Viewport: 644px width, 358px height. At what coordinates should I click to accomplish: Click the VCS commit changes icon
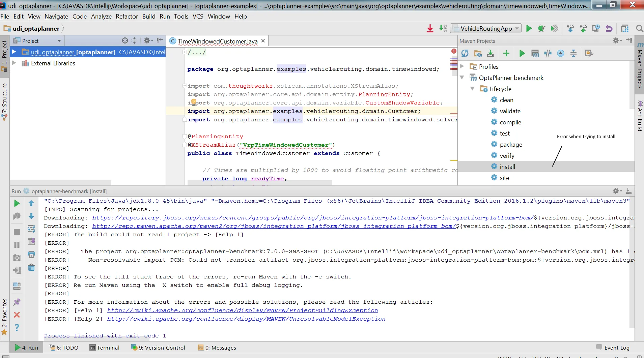(x=583, y=29)
